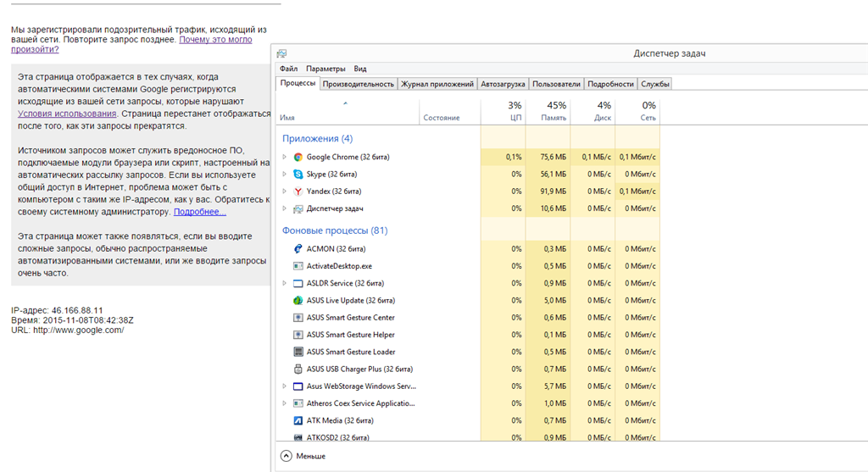Click the ATK Media process icon
868x472 pixels.
[x=298, y=420]
